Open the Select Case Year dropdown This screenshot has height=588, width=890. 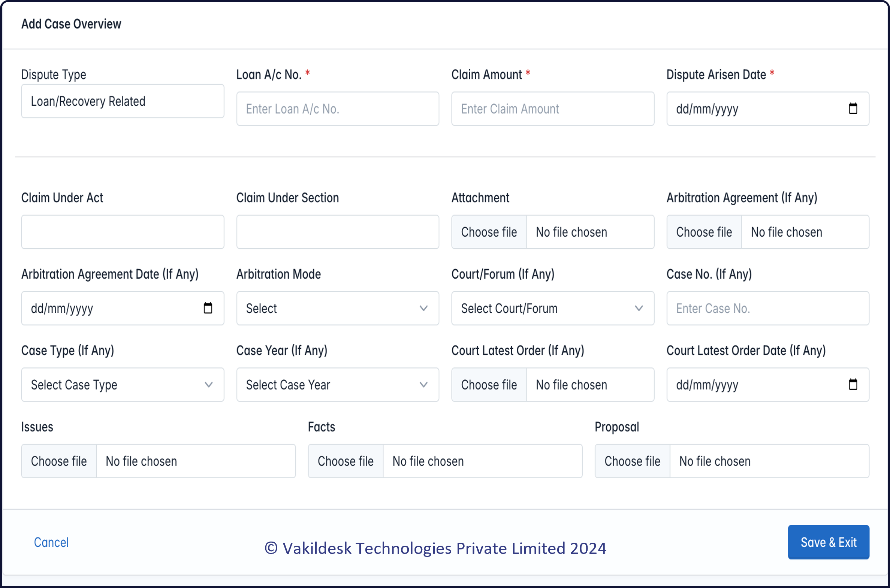[338, 385]
